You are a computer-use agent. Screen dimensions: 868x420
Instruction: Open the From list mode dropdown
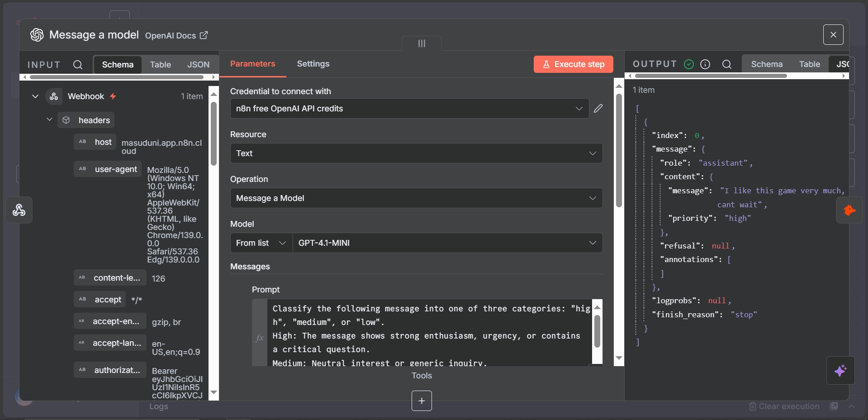point(261,243)
